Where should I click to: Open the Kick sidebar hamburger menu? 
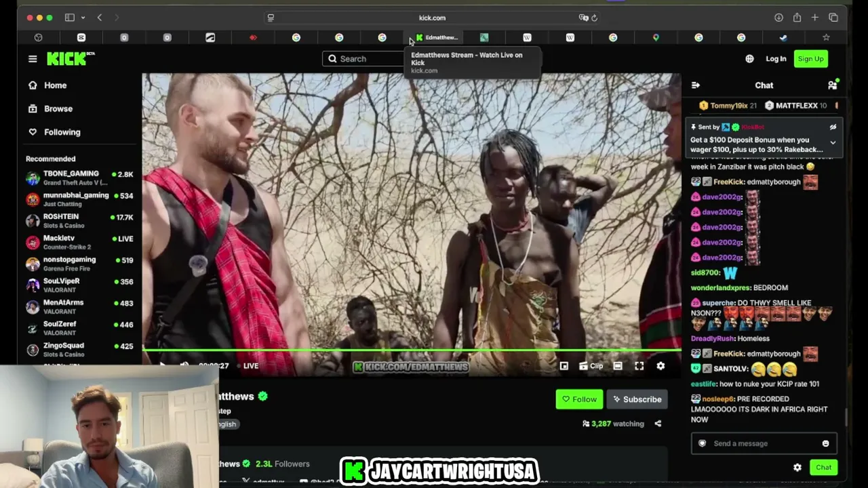(33, 59)
